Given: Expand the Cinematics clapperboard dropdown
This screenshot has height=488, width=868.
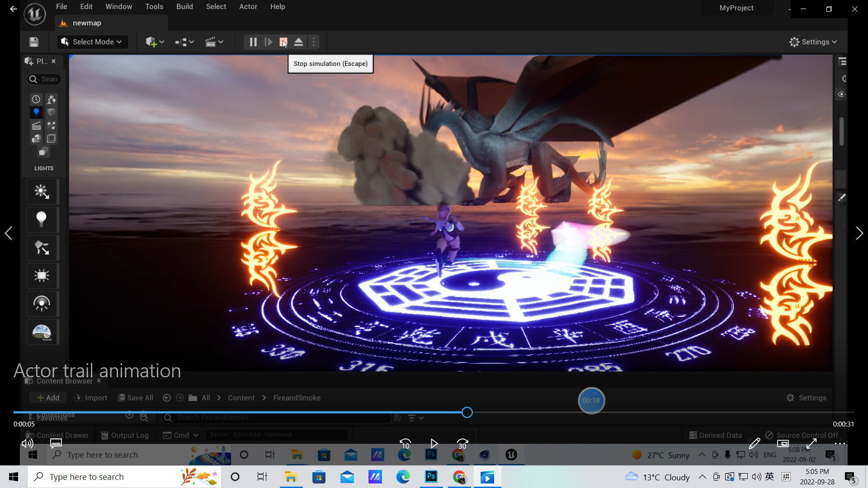Looking at the screenshot, I should [214, 42].
